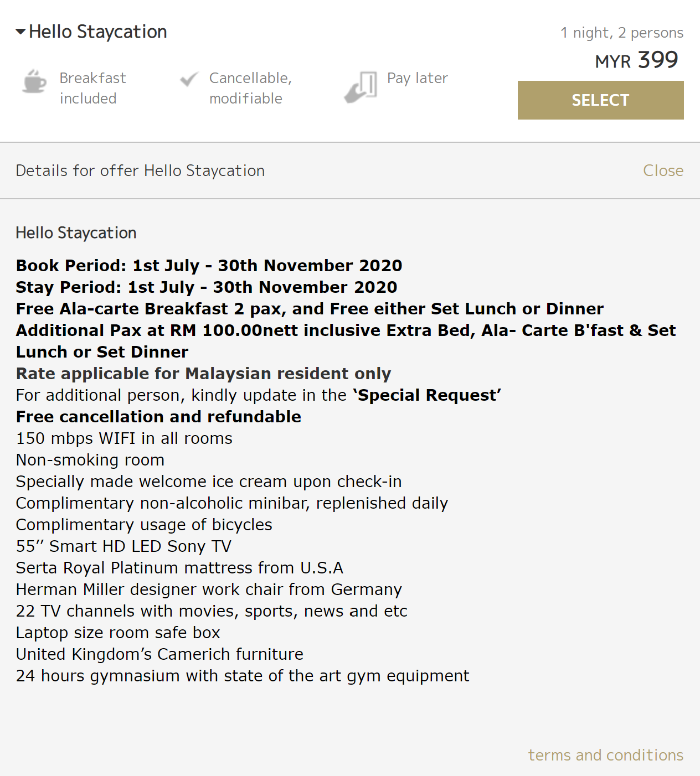This screenshot has height=776, width=700.
Task: Click the 'Details for offer Hello Staycation' header
Action: pyautogui.click(x=140, y=170)
